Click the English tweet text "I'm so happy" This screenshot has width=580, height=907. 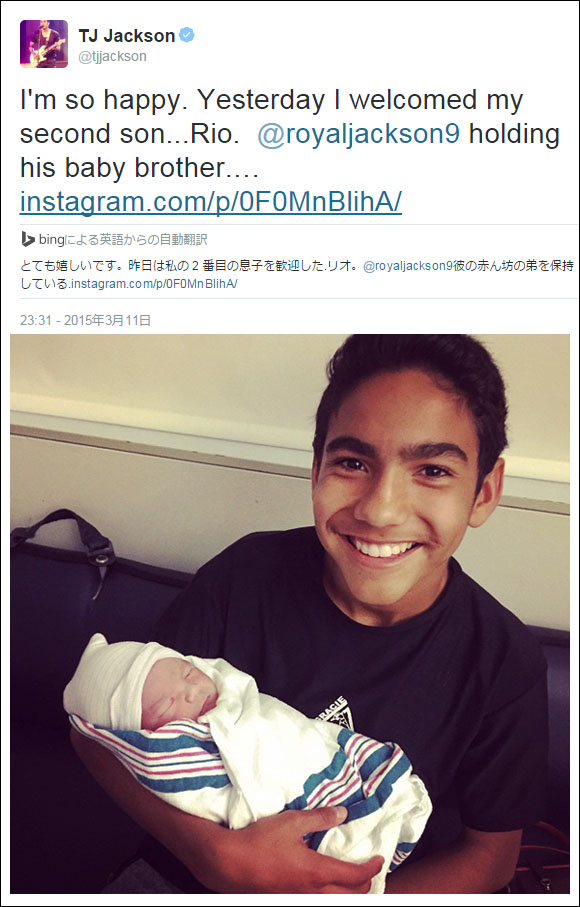[85, 100]
